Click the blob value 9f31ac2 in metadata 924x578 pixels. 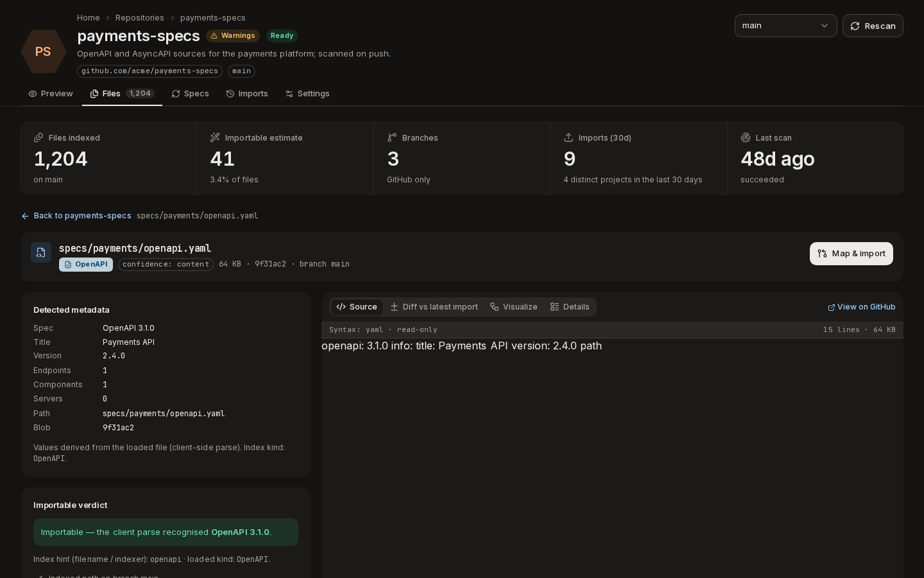(118, 428)
